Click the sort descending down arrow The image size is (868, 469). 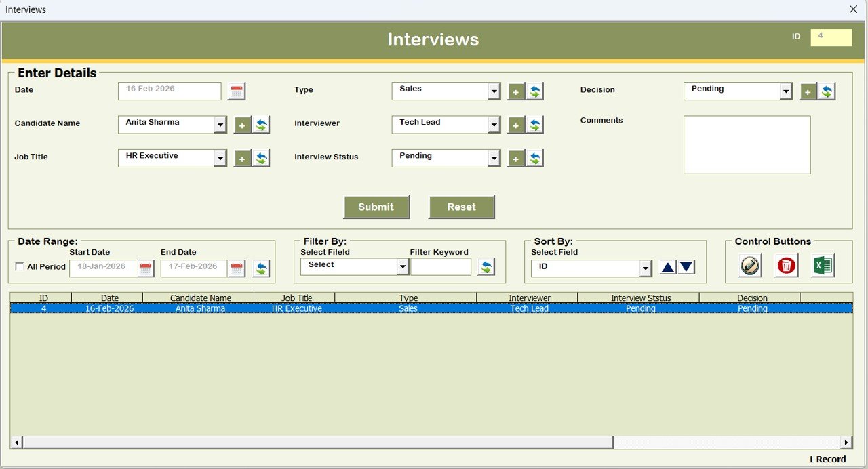[x=686, y=266]
